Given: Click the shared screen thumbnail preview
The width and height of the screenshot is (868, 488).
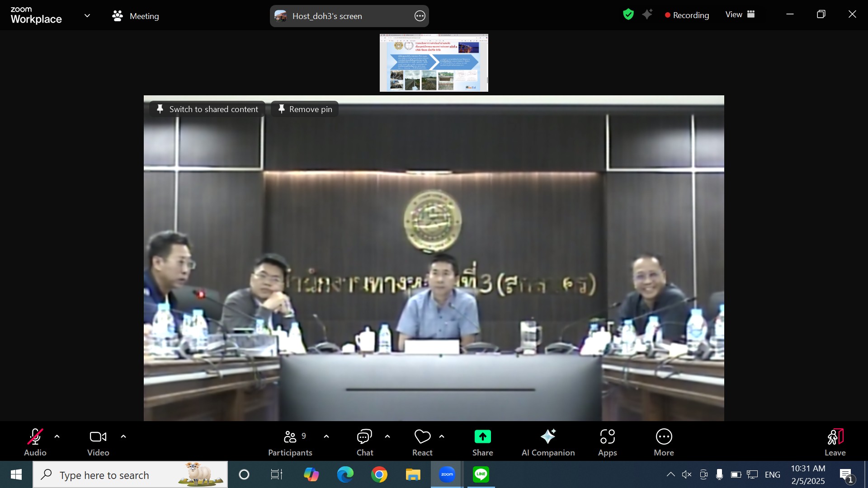Looking at the screenshot, I should (x=434, y=63).
